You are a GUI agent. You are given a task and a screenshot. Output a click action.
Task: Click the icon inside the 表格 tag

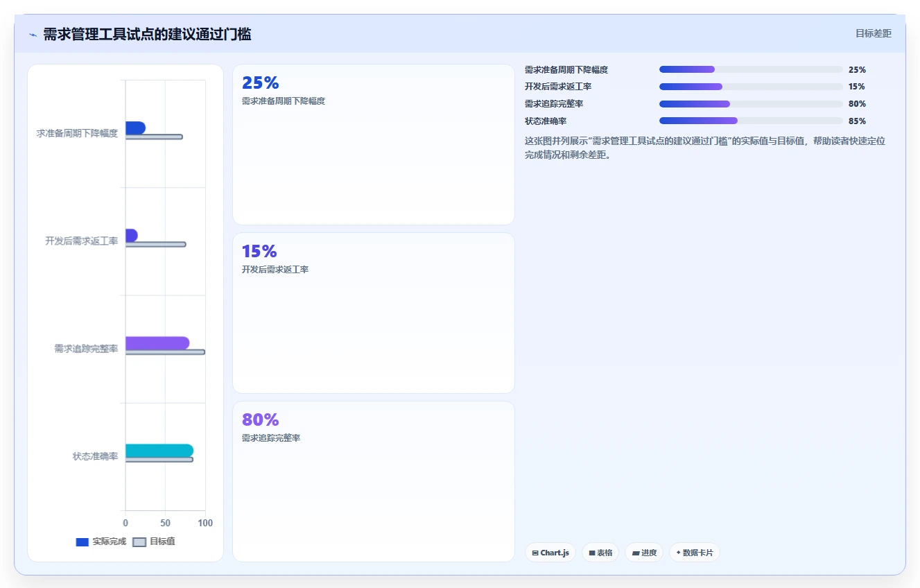pos(592,553)
